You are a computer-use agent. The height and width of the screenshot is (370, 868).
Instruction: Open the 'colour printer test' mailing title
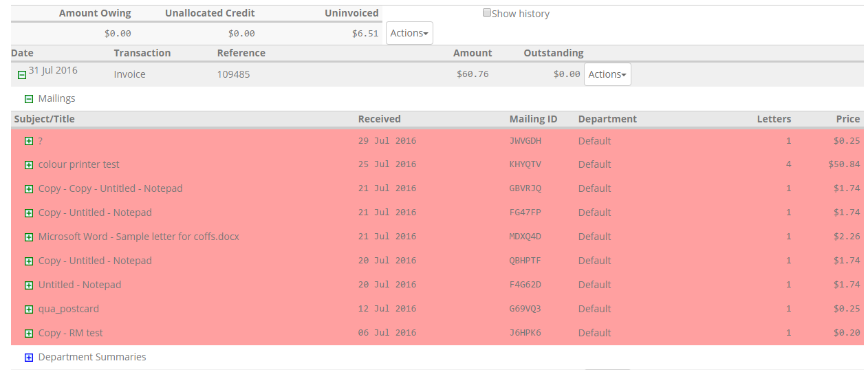point(78,164)
